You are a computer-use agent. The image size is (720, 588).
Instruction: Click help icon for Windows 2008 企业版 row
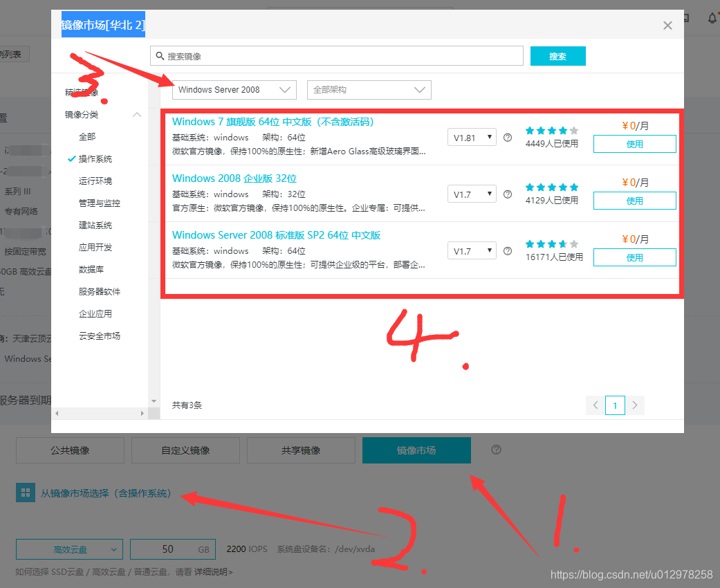[x=508, y=194]
